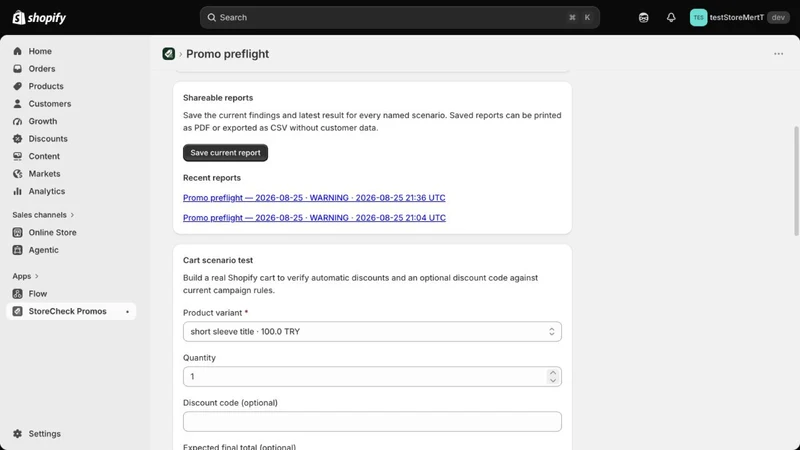Navigate to Customers
Image resolution: width=800 pixels, height=450 pixels.
point(50,104)
